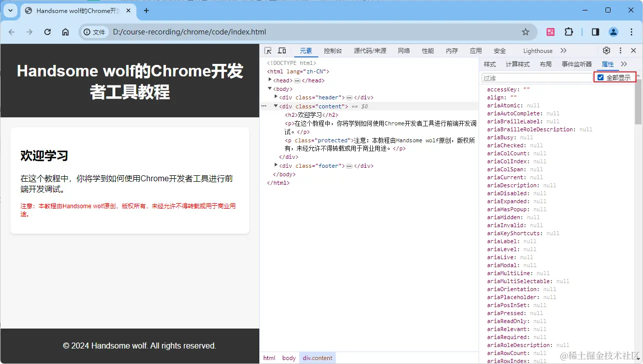Click the browser forward arrow
The height and width of the screenshot is (364, 643).
coord(29,32)
